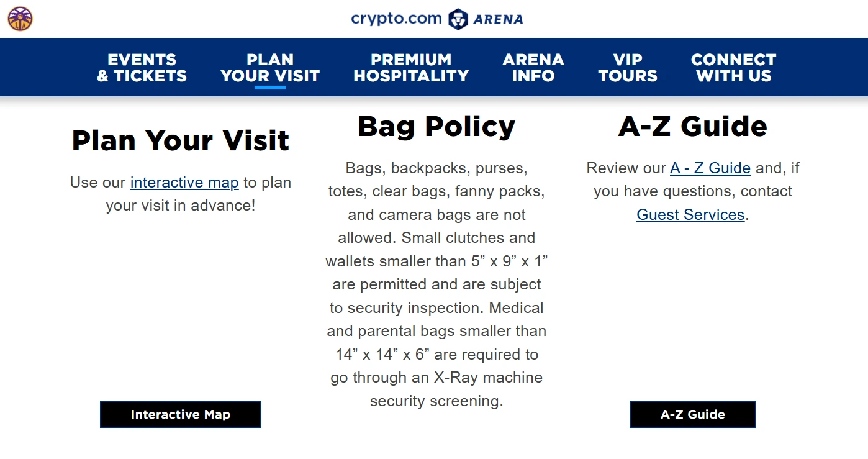The height and width of the screenshot is (459, 868).
Task: Click the Los Angeles Sparks logo icon
Action: [x=20, y=19]
